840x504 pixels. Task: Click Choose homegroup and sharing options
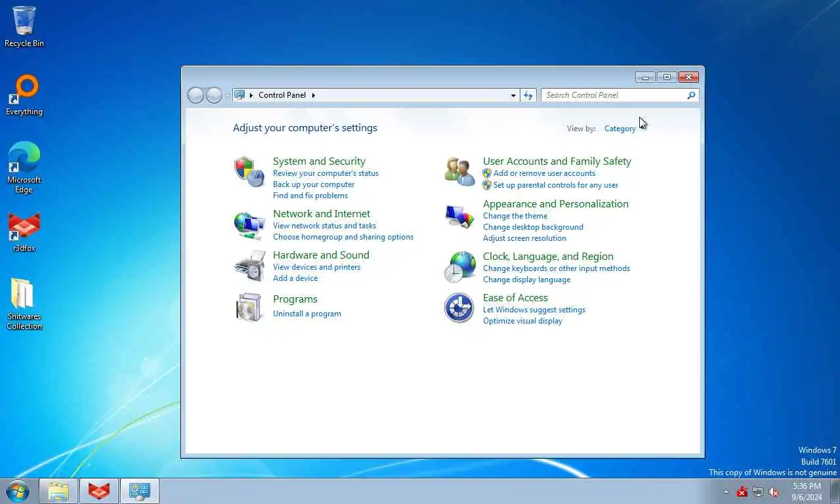pos(343,237)
